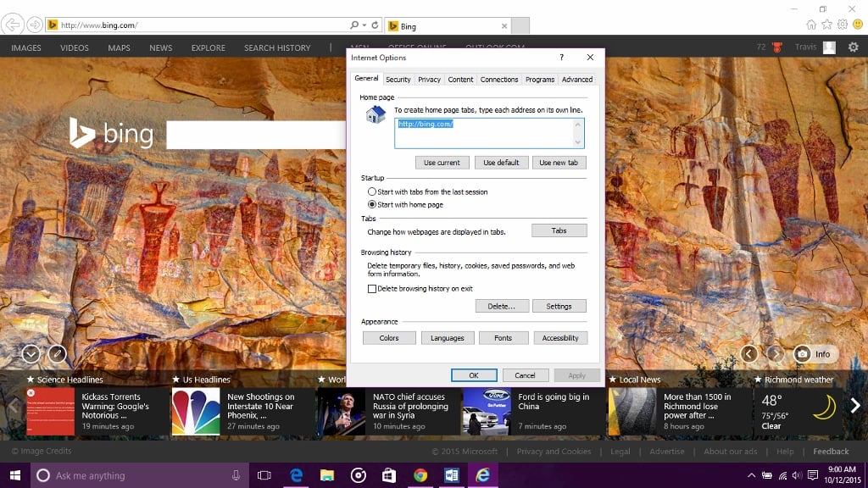Screen dimensions: 868x488
Task: Open the NEWS menu on Bing
Action: 160,48
